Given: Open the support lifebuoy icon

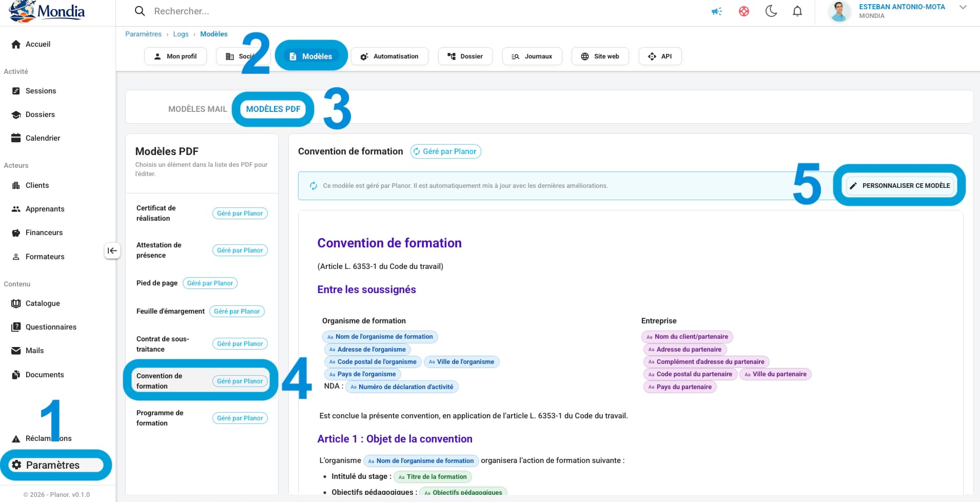Looking at the screenshot, I should [x=744, y=11].
